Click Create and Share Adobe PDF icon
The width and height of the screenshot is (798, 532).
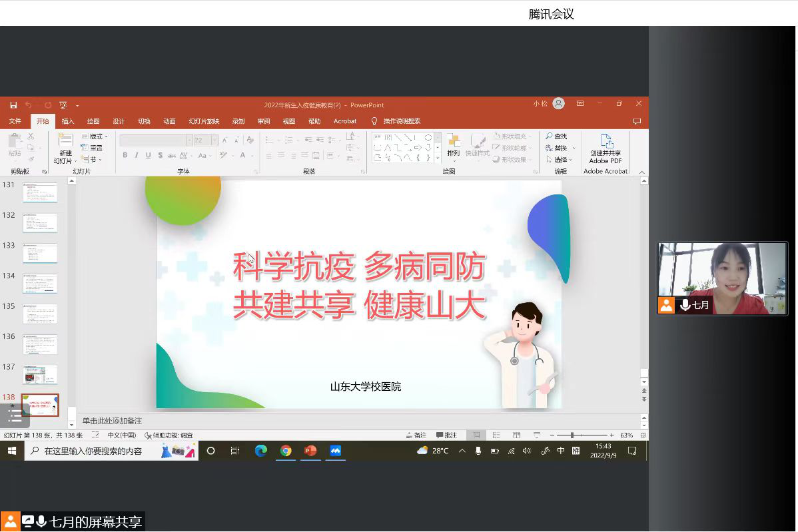tap(605, 148)
